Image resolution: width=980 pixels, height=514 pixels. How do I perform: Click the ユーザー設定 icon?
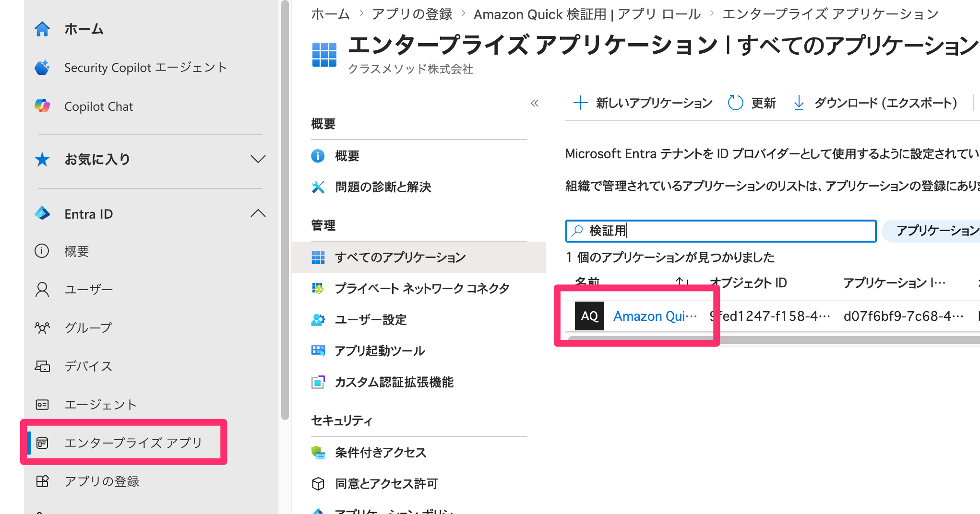point(318,320)
